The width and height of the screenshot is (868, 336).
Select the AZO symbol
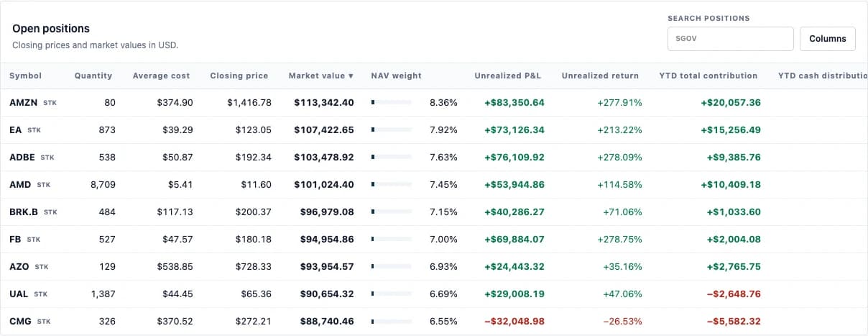point(19,267)
